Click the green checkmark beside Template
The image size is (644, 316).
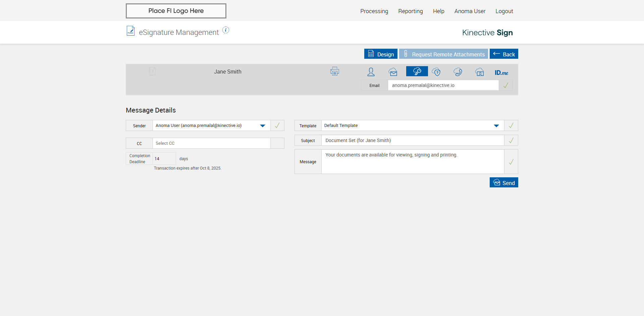click(511, 126)
